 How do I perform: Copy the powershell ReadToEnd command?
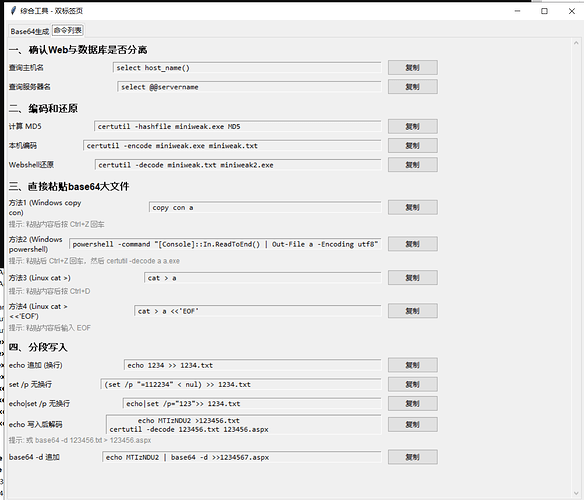412,244
